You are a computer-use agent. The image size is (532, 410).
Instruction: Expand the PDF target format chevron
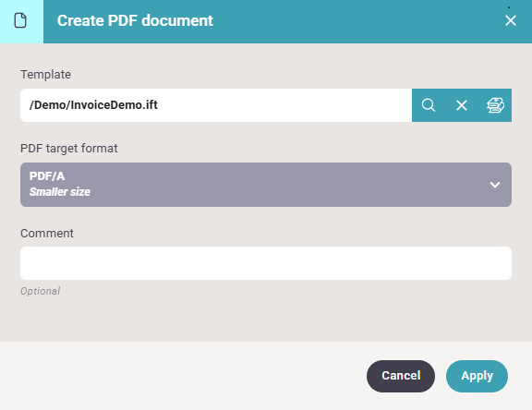click(495, 185)
